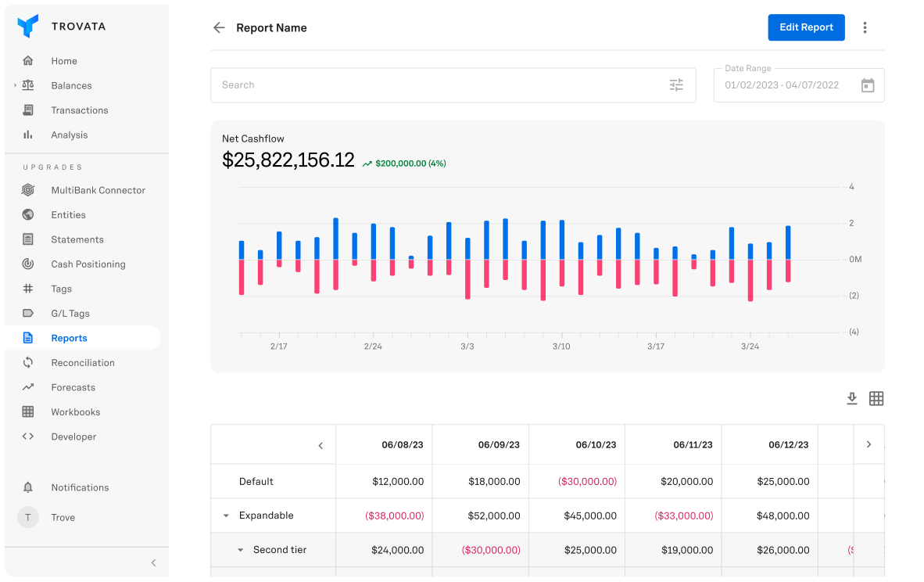Show next dates in table header
The image size is (924, 582).
click(x=868, y=444)
